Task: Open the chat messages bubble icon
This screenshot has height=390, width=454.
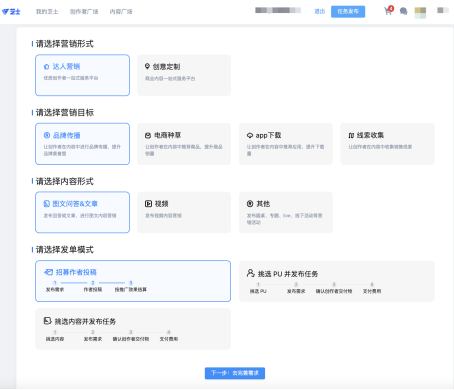Action: [x=403, y=11]
